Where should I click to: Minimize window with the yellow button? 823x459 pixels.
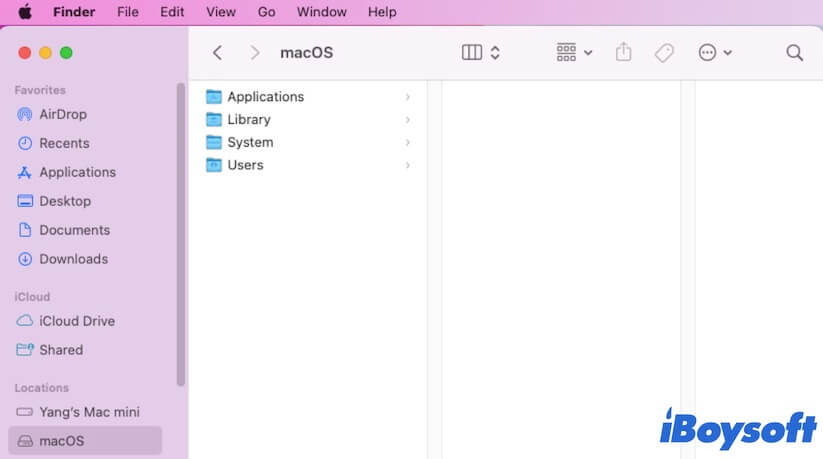(x=45, y=53)
